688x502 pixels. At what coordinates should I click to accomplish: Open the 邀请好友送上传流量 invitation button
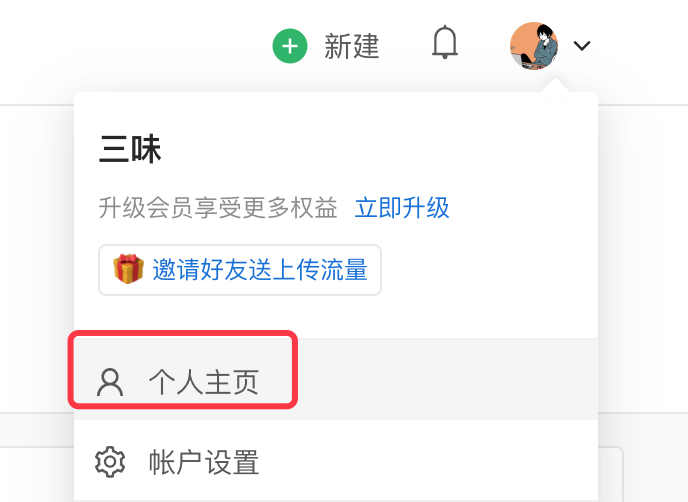(240, 270)
